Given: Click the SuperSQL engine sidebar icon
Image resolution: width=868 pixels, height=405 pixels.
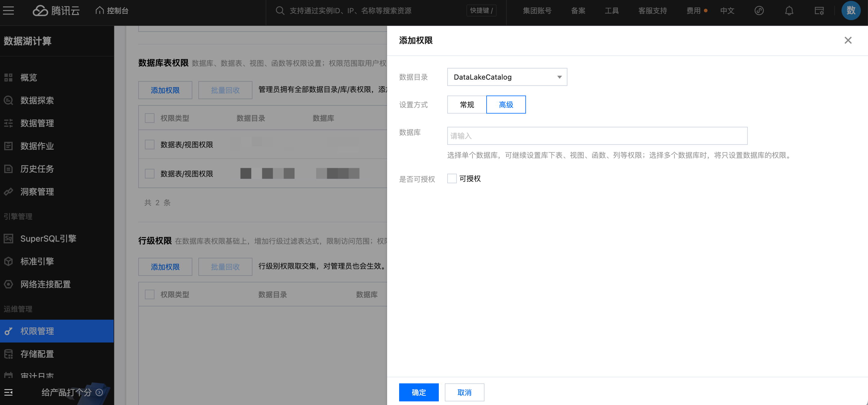Looking at the screenshot, I should 8,239.
